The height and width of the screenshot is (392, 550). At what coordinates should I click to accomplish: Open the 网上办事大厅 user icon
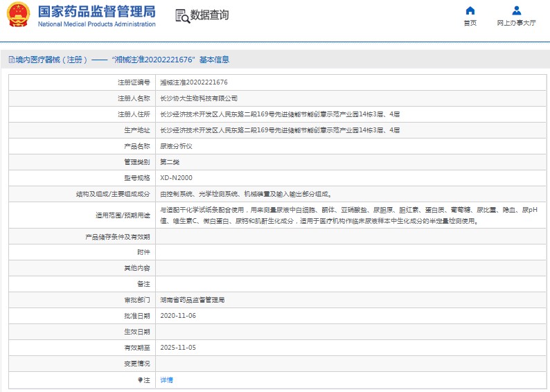tap(516, 10)
